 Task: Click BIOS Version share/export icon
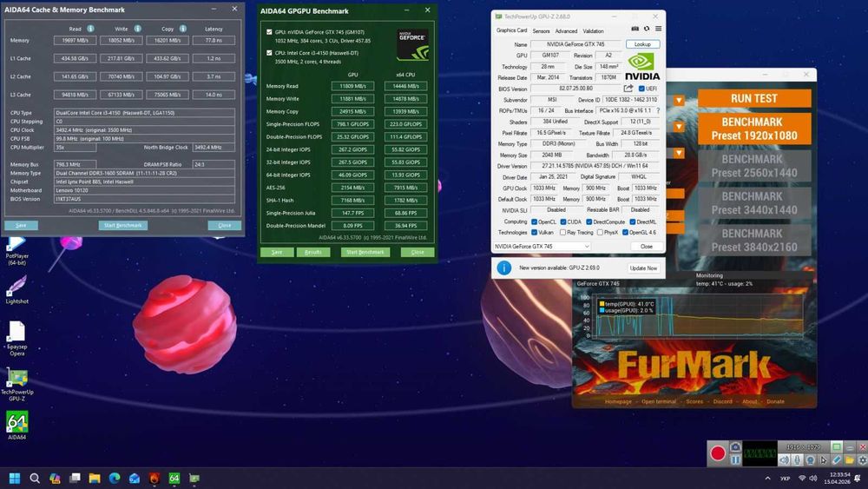pyautogui.click(x=628, y=89)
